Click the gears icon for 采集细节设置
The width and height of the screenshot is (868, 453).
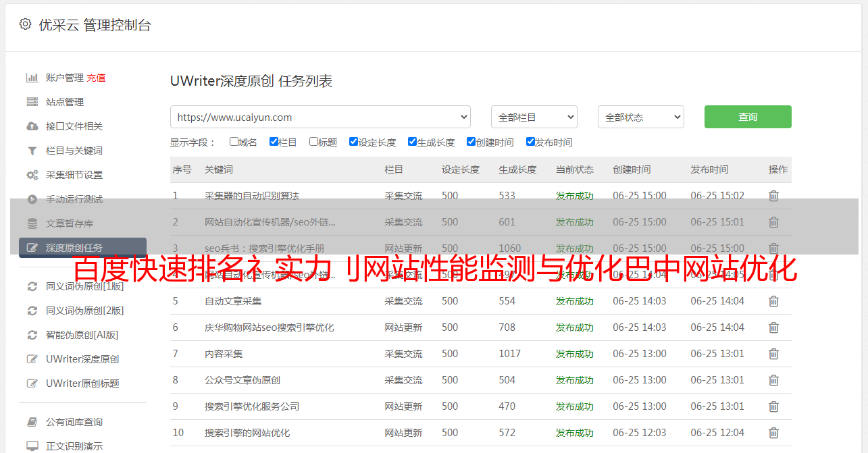(32, 175)
